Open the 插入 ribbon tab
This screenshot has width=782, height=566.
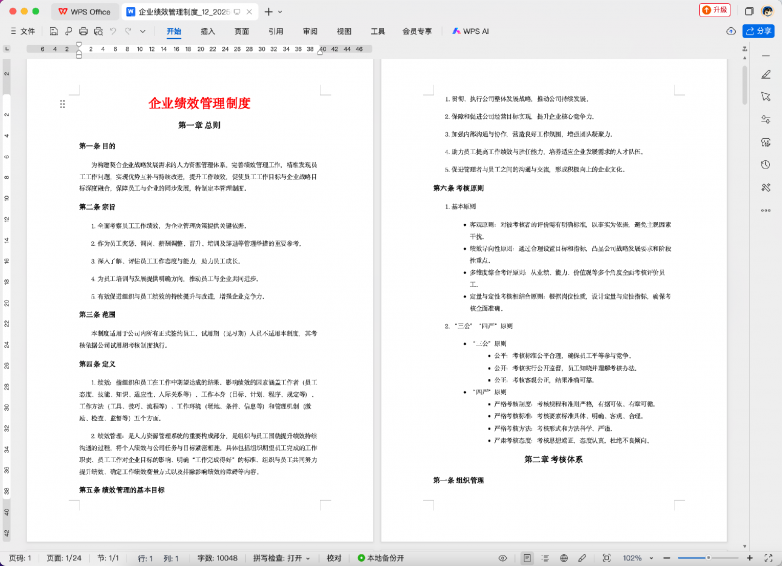(x=208, y=31)
